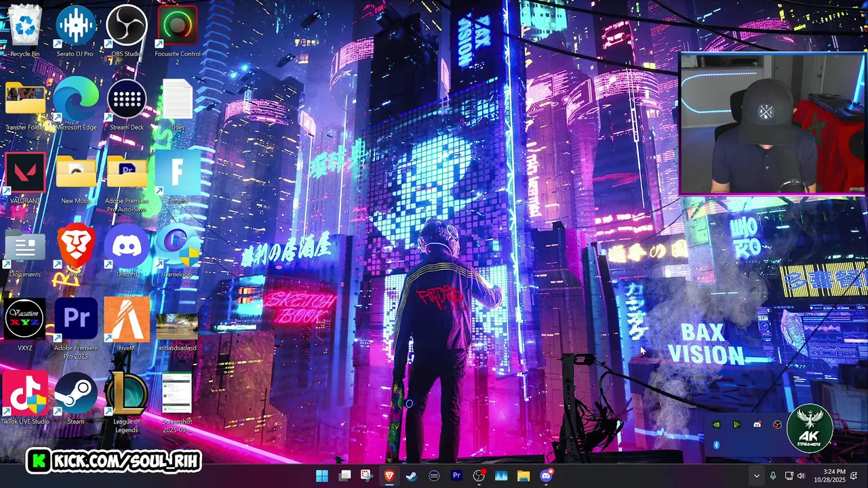Open network settings from the tray
868x488 pixels.
pos(789,476)
